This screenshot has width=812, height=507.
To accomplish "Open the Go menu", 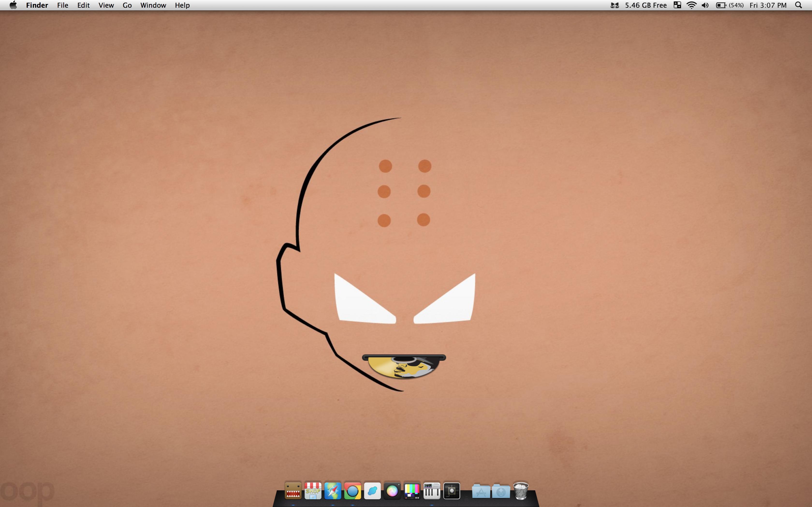I will pos(127,5).
